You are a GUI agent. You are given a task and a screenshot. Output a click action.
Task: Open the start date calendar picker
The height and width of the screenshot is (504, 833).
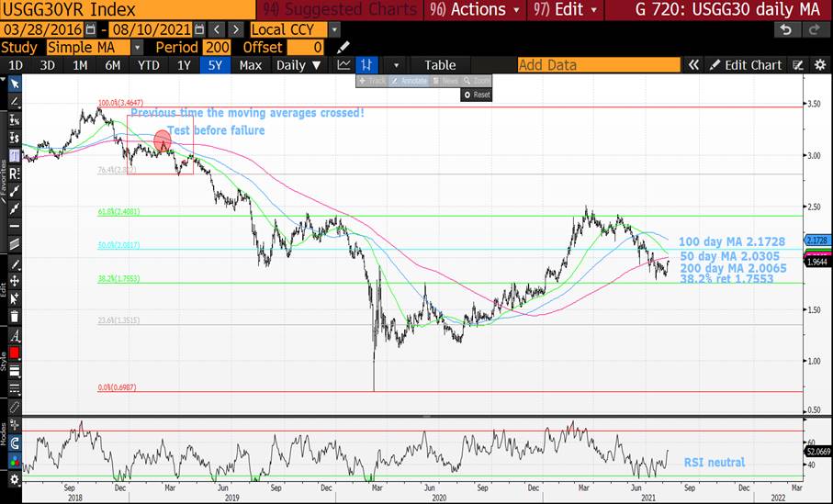91,29
